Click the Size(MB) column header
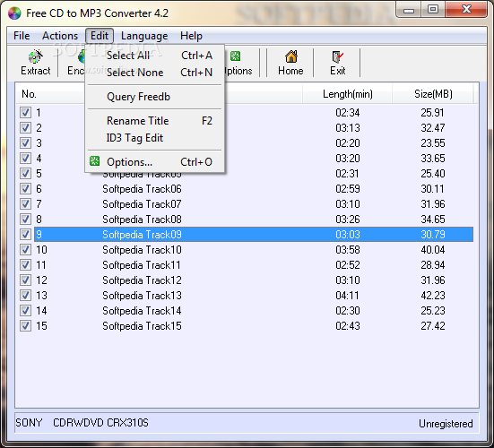Screen dimensions: 494x448 point(433,94)
